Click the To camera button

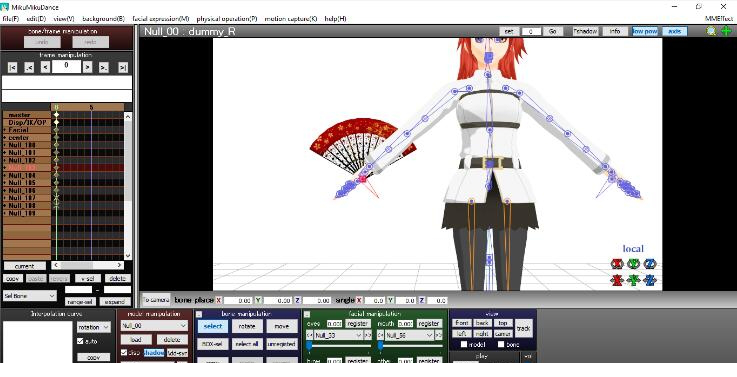click(156, 299)
